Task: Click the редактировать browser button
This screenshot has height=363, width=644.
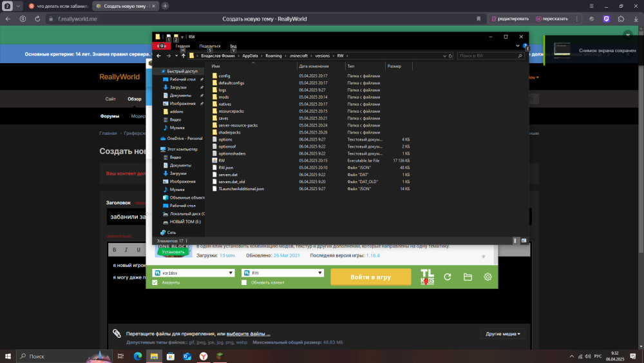Action: coord(509,19)
